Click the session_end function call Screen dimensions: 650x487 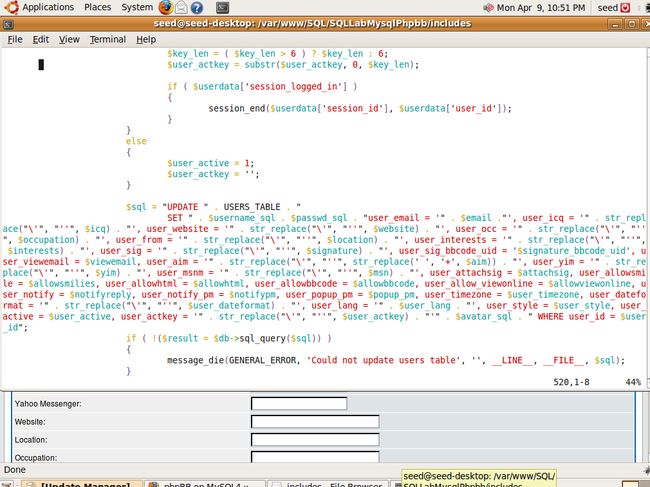(237, 109)
